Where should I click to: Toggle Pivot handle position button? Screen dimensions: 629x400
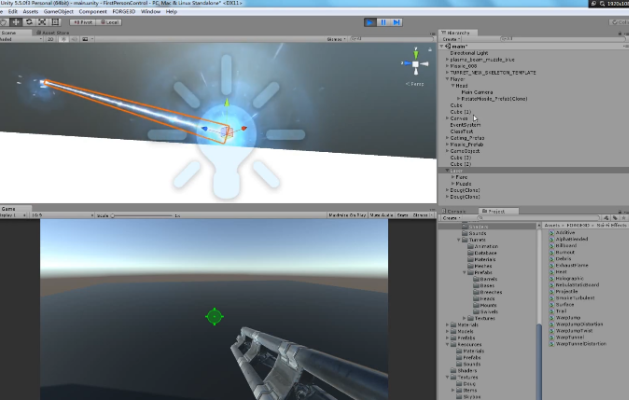(82, 22)
